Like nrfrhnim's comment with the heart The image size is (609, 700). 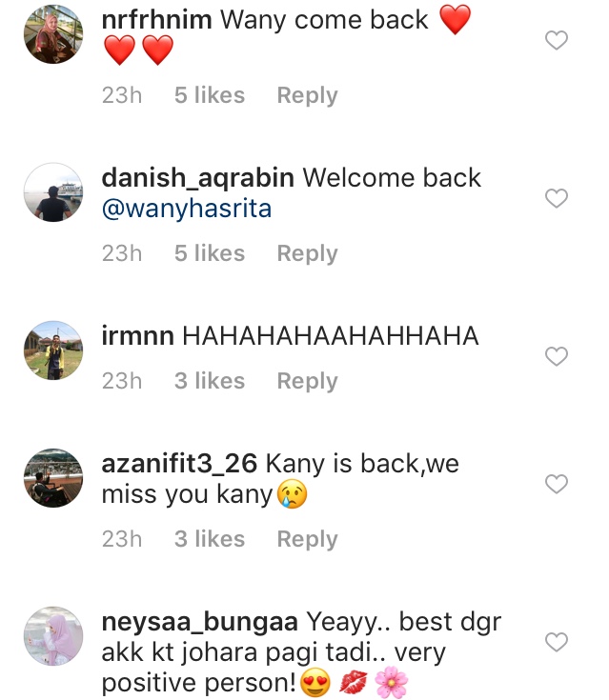[x=557, y=40]
